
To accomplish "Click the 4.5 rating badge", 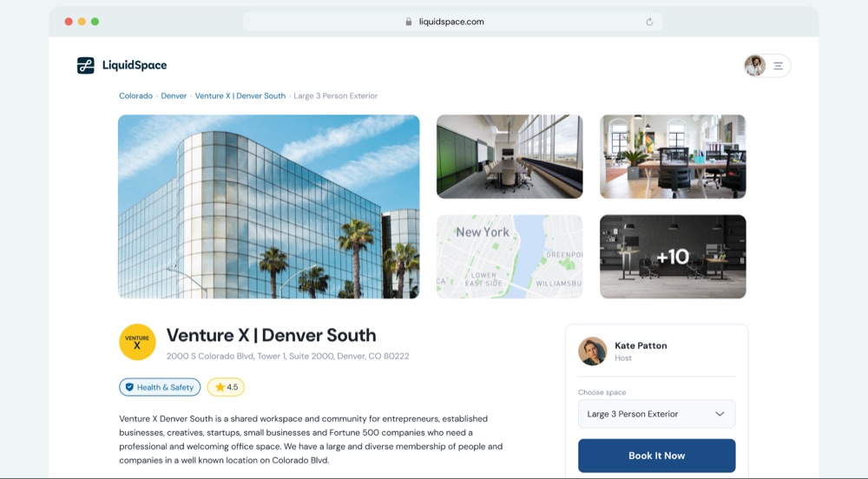I will (226, 387).
